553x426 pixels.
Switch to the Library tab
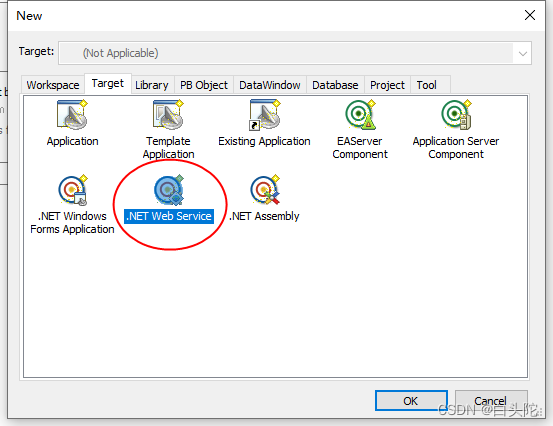click(x=152, y=85)
